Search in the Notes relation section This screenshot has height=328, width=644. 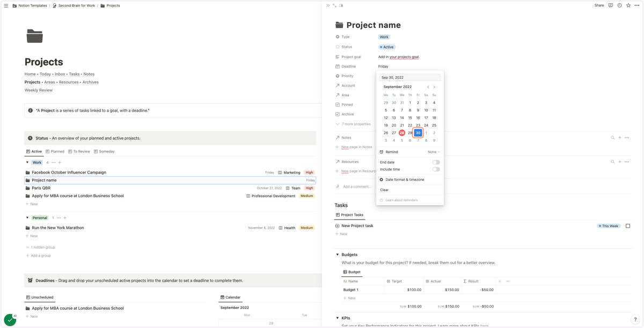(x=612, y=137)
